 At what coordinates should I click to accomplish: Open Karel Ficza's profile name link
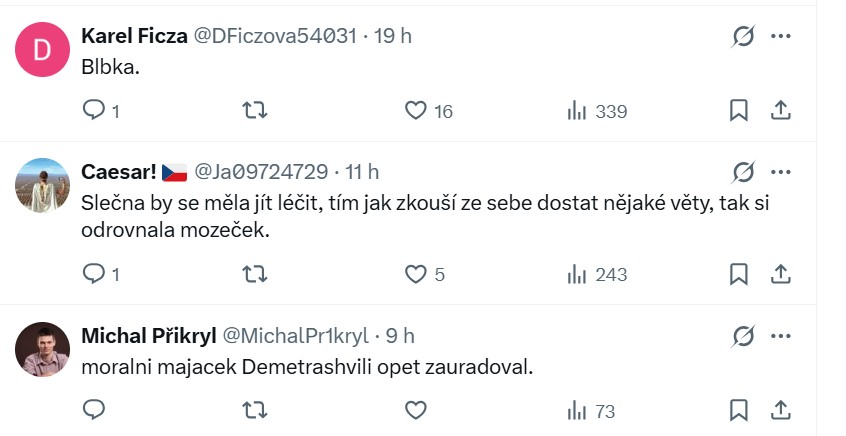[132, 36]
